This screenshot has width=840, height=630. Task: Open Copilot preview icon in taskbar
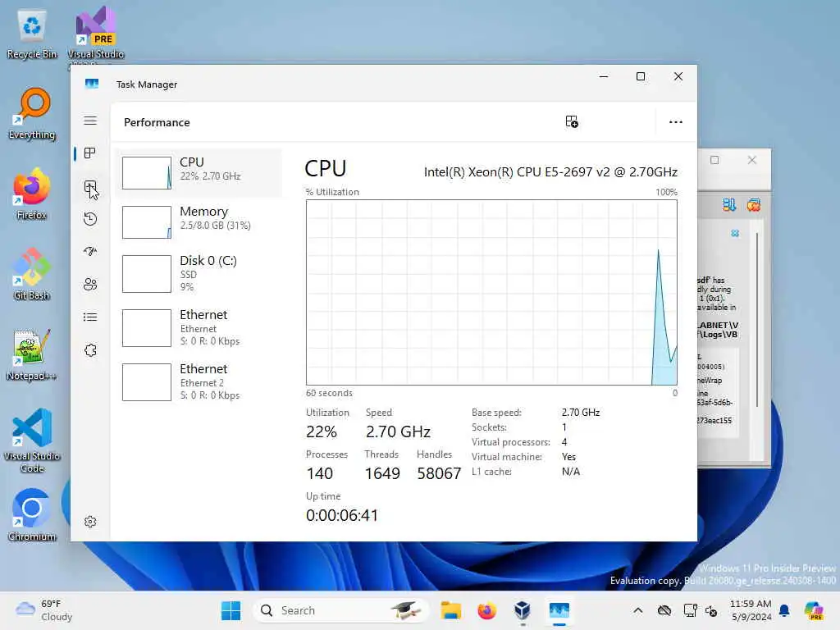[x=814, y=610]
